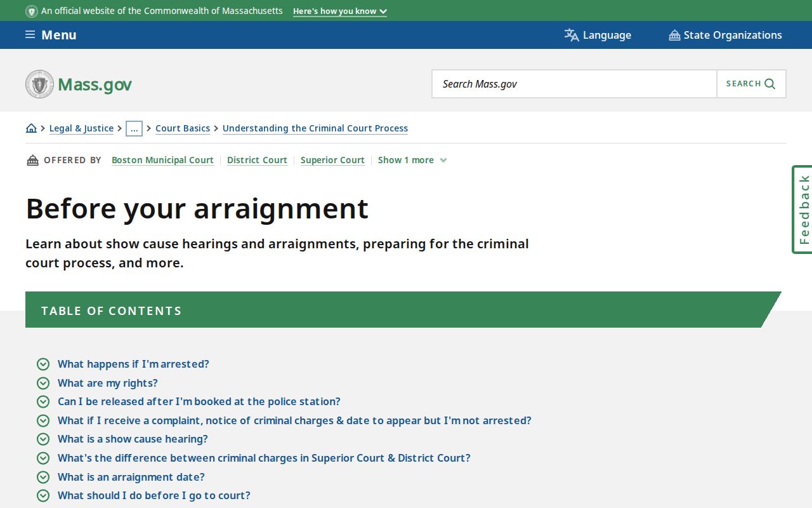The width and height of the screenshot is (812, 508).
Task: Expand 'Show 1 more' offered-by organizations
Action: point(412,160)
